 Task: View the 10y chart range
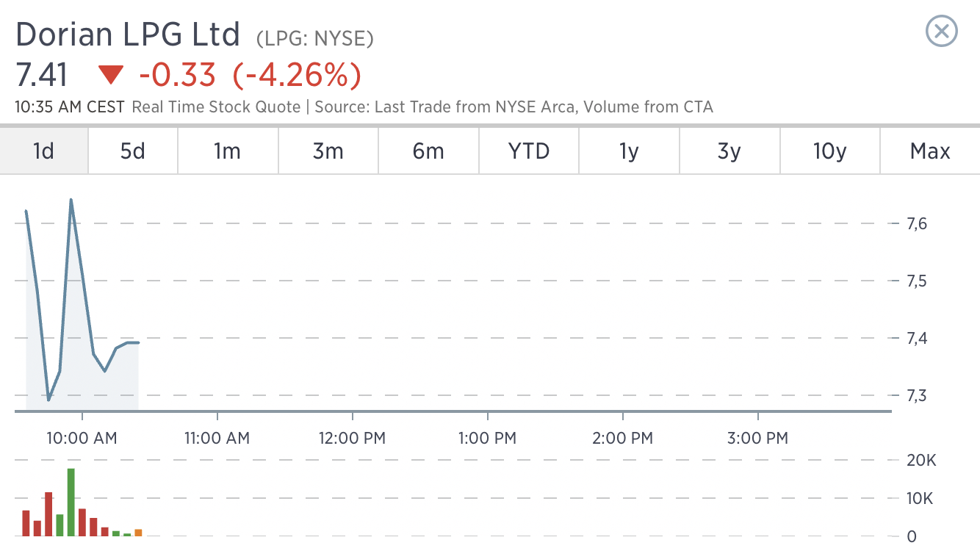click(830, 151)
